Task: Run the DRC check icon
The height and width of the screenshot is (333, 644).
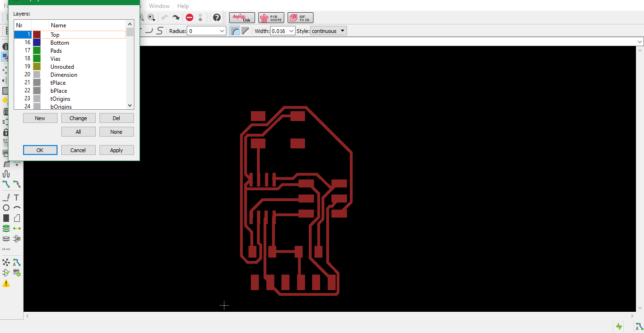Action: 17,273
